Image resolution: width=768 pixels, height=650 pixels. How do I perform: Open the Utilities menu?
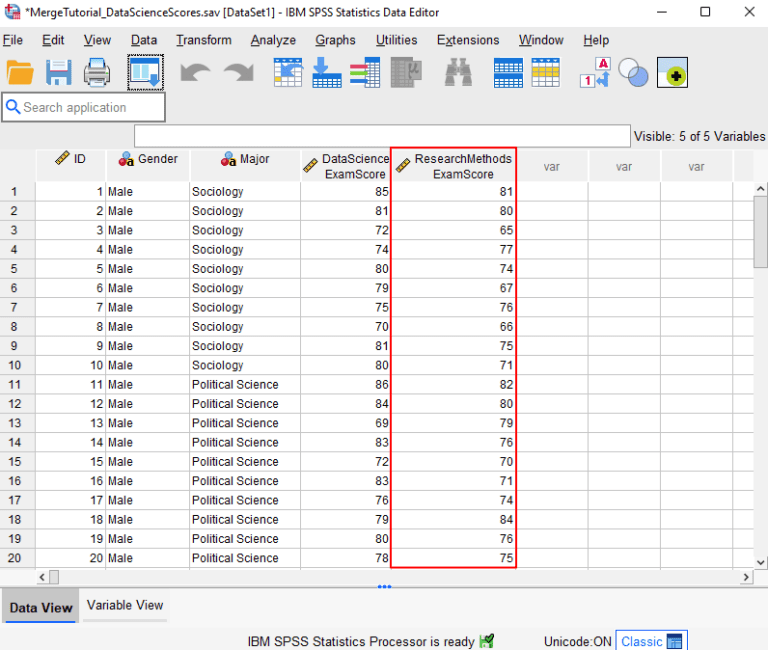click(x=397, y=40)
